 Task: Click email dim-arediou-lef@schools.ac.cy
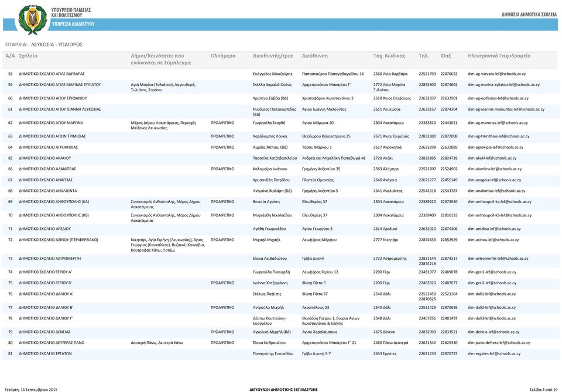(x=494, y=229)
